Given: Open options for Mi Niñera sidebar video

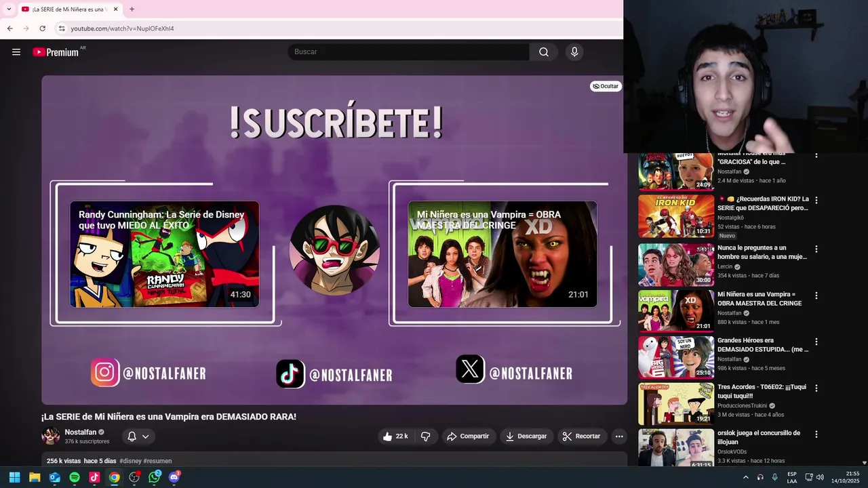Looking at the screenshot, I should [x=816, y=296].
